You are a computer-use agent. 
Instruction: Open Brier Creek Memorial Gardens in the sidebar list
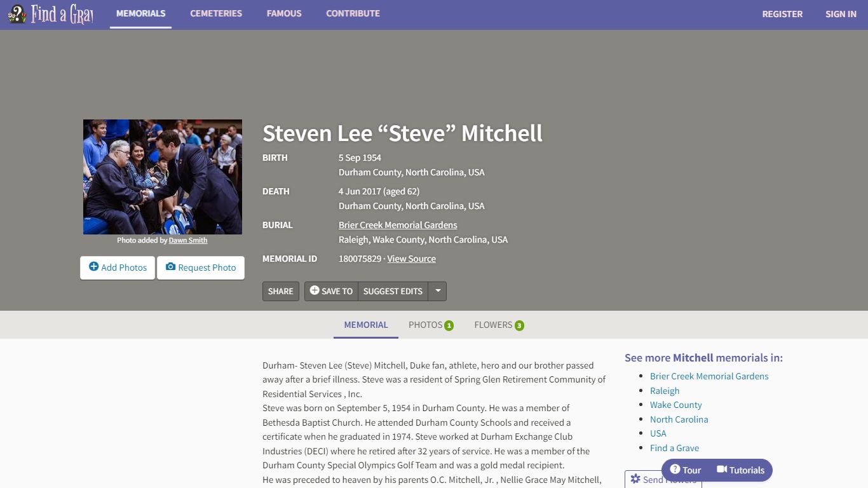pos(709,376)
